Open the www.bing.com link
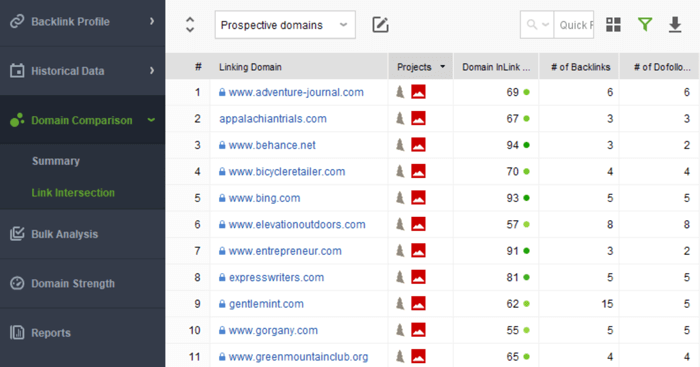This screenshot has height=367, width=700. click(264, 198)
